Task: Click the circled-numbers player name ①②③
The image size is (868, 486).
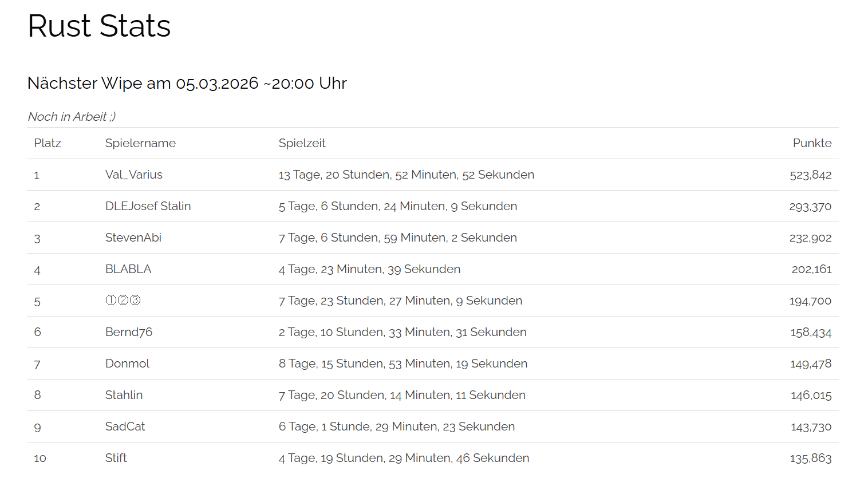Action: (x=123, y=301)
